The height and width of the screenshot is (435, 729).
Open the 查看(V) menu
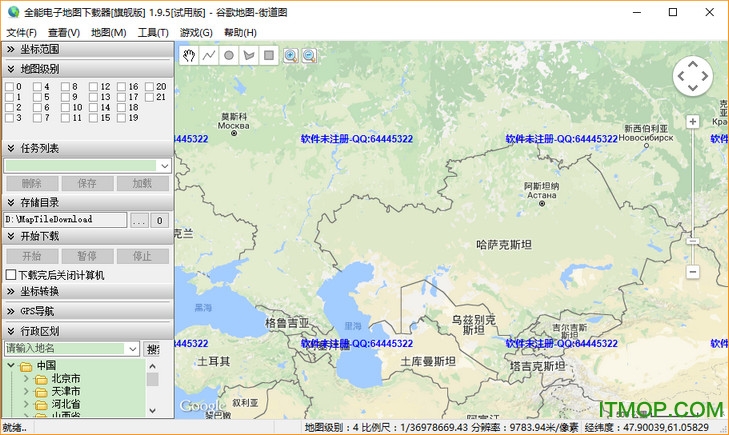(x=64, y=33)
